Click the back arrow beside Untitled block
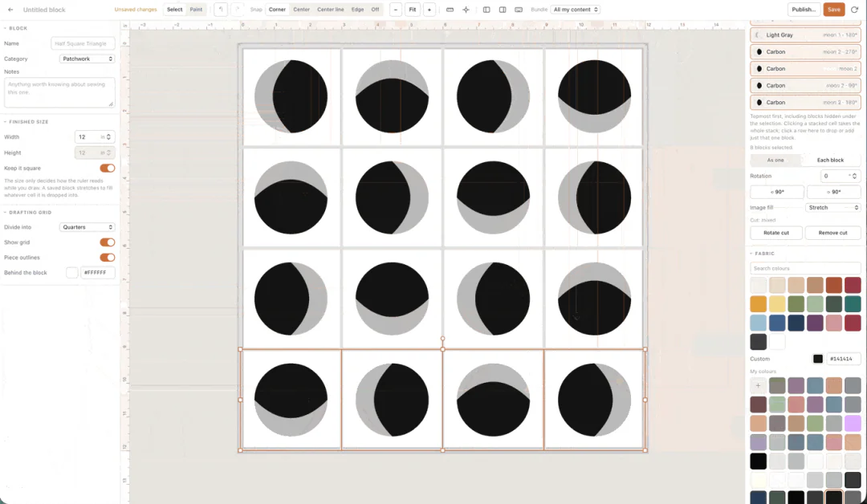This screenshot has height=504, width=867. click(10, 10)
